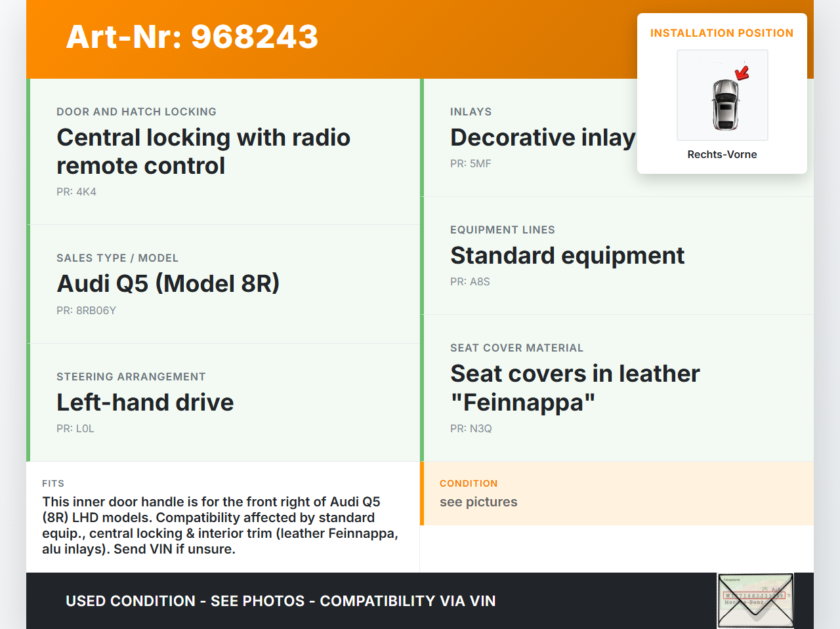Click the PR: L0L code

coord(75,428)
